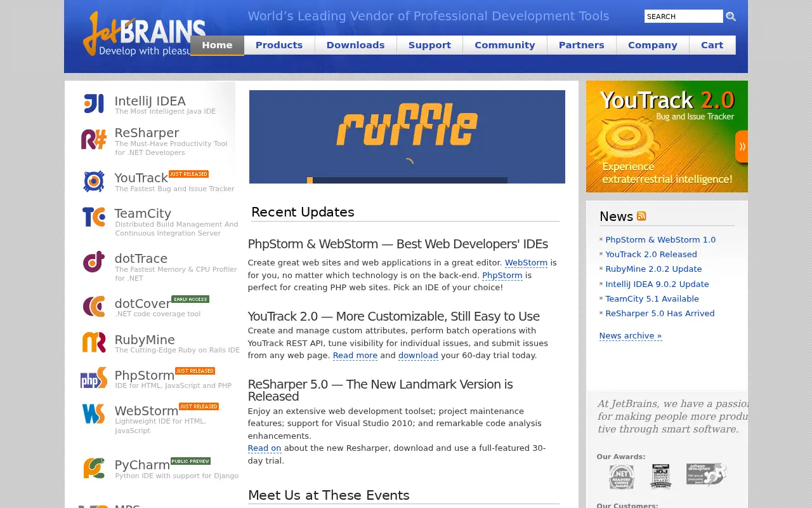Viewport: 812px width, 508px height.
Task: Open the Partners menu
Action: (x=581, y=45)
